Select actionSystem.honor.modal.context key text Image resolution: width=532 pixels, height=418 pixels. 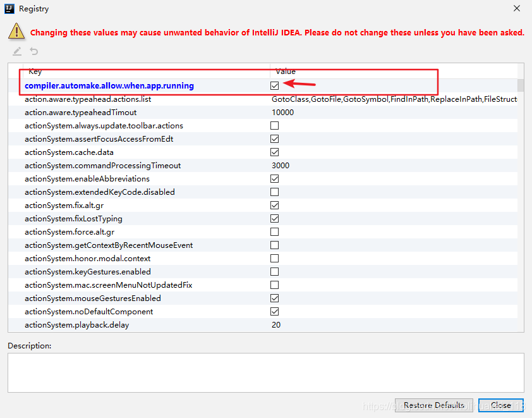88,259
